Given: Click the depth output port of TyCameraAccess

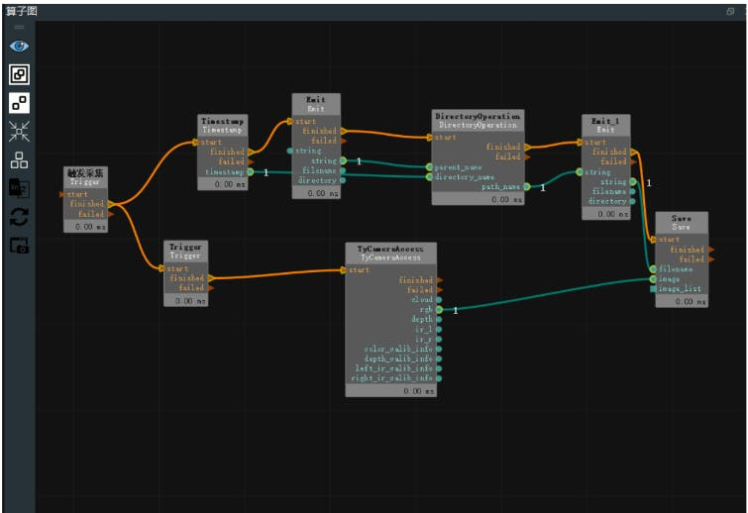Looking at the screenshot, I should [439, 319].
